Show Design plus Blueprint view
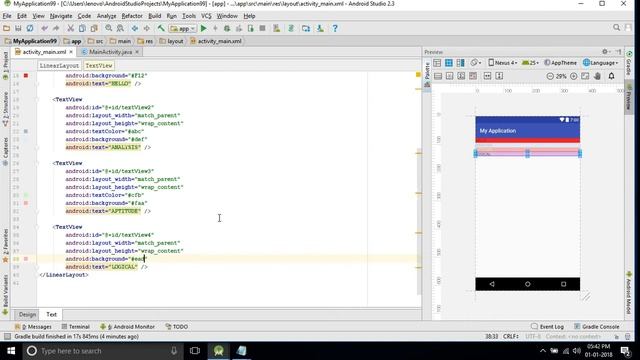The height and width of the screenshot is (360, 640). [460, 62]
